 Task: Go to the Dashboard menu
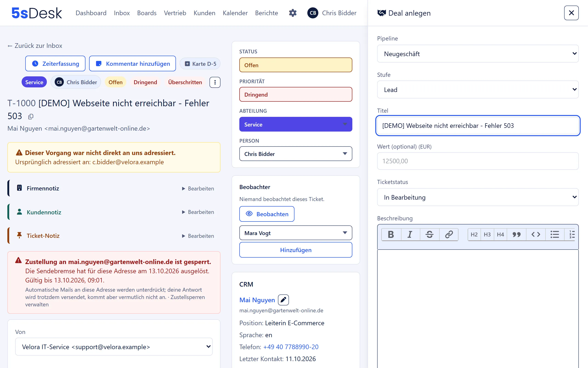coord(91,13)
